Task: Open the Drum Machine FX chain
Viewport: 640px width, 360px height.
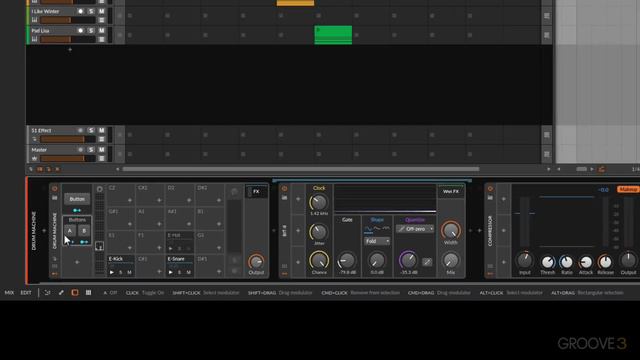Action: 256,191
